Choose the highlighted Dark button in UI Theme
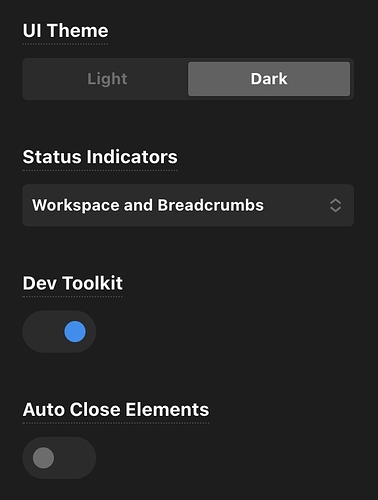378x500 pixels. (x=269, y=79)
